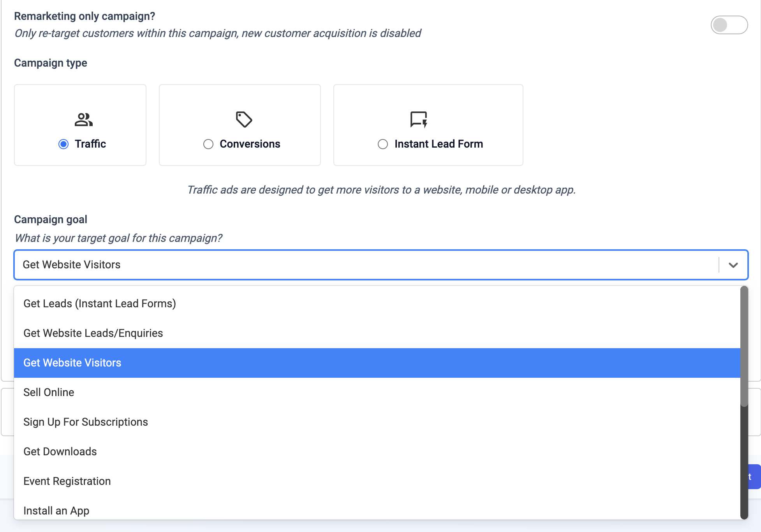Select the Traffic radio button
761x532 pixels.
tap(63, 144)
